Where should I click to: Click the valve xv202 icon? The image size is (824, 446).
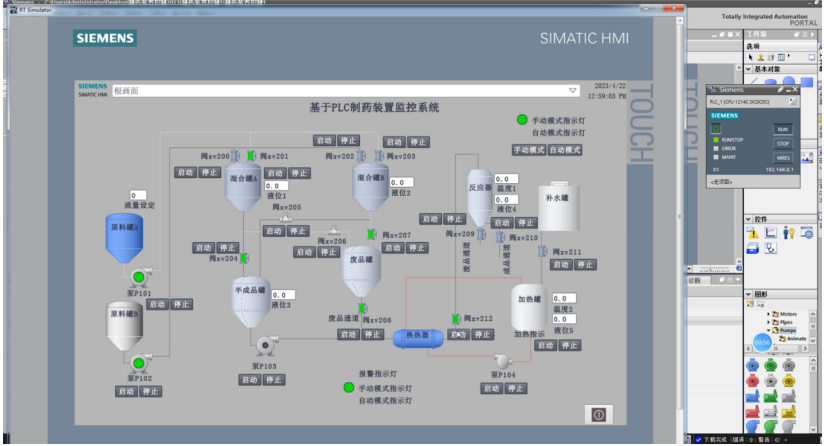(361, 155)
